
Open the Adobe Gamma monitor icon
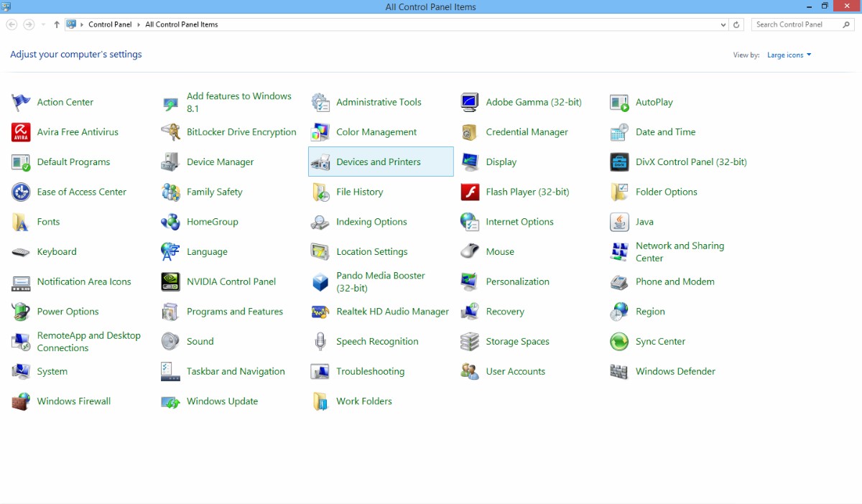click(x=470, y=102)
